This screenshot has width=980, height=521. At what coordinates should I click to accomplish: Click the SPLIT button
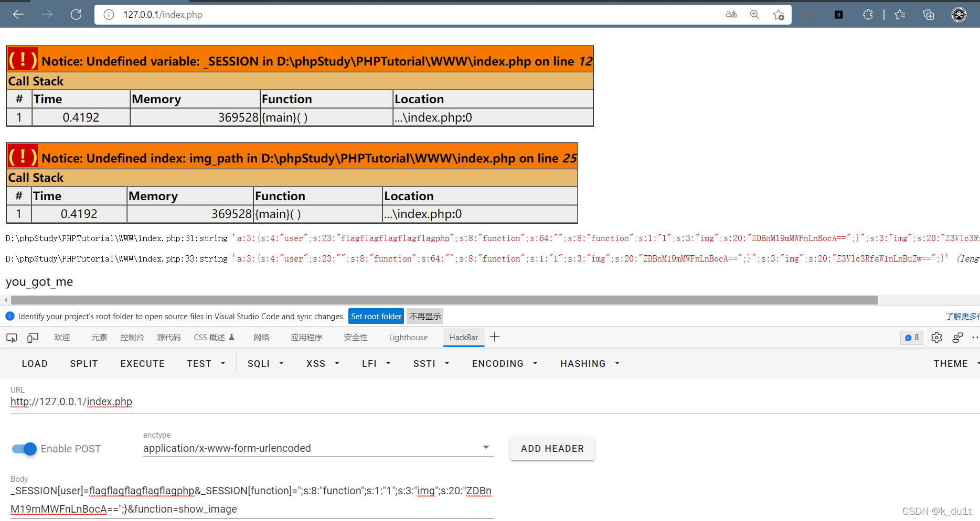pos(84,364)
